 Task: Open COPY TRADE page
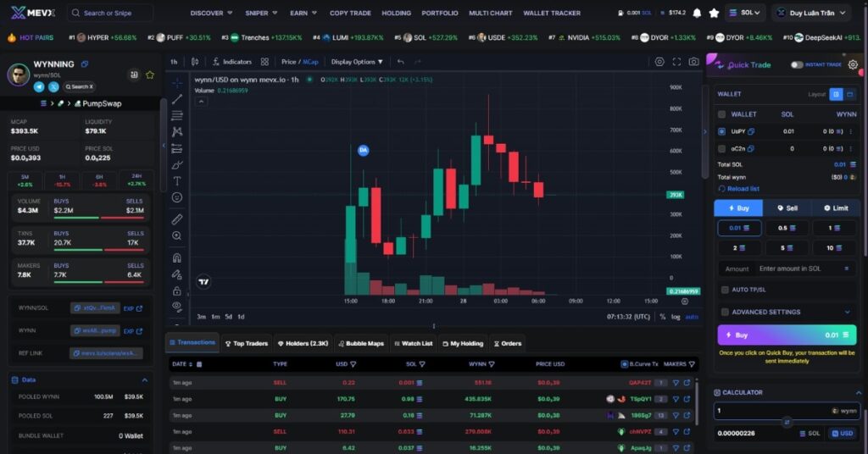click(350, 13)
